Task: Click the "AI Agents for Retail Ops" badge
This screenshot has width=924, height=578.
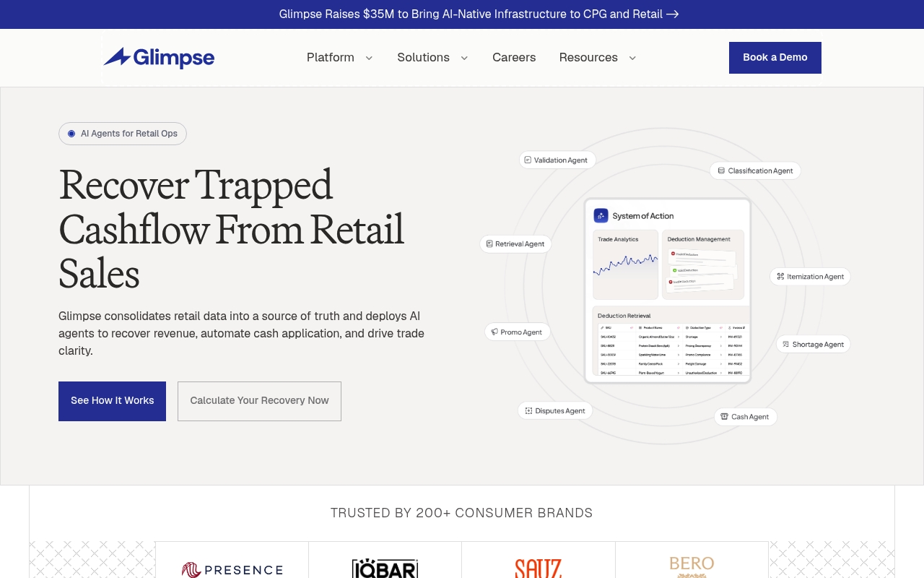Action: tap(123, 134)
